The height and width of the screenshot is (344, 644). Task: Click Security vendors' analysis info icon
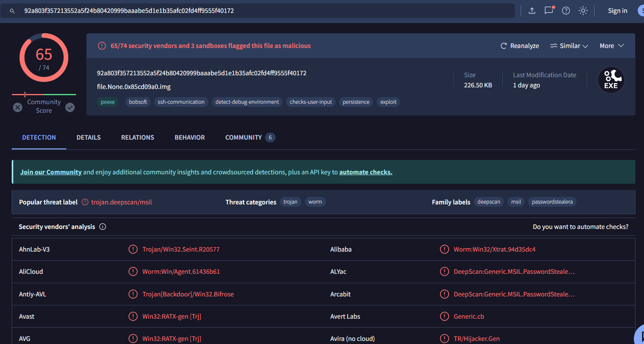(x=103, y=227)
